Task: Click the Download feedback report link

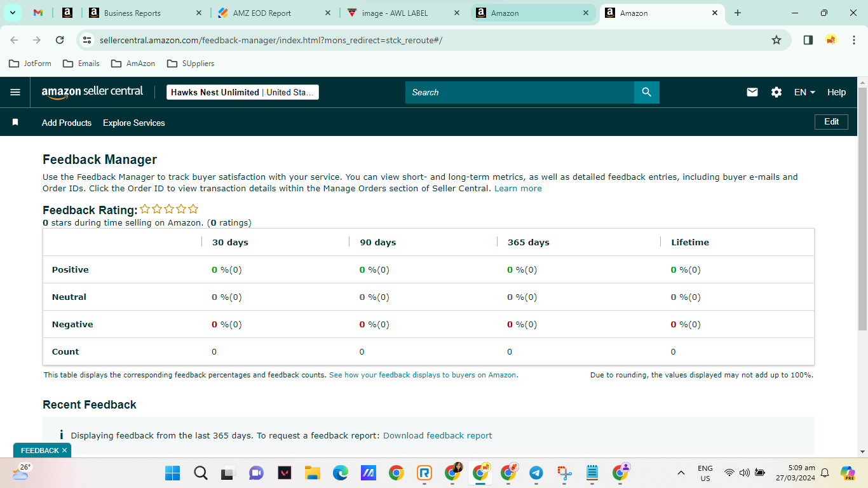Action: point(437,435)
